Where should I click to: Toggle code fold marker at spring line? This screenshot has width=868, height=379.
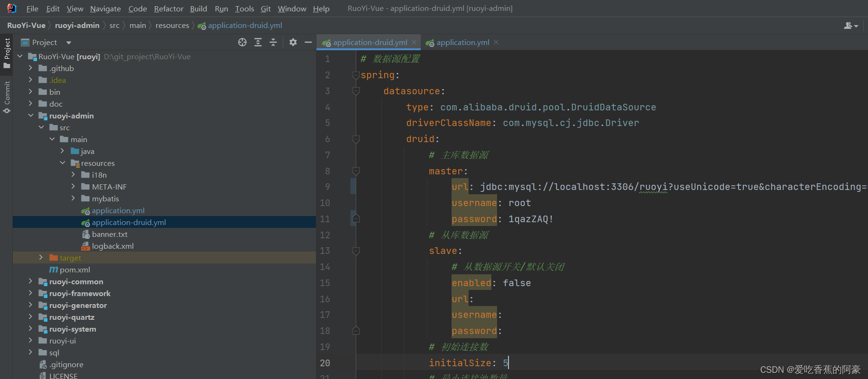[356, 75]
